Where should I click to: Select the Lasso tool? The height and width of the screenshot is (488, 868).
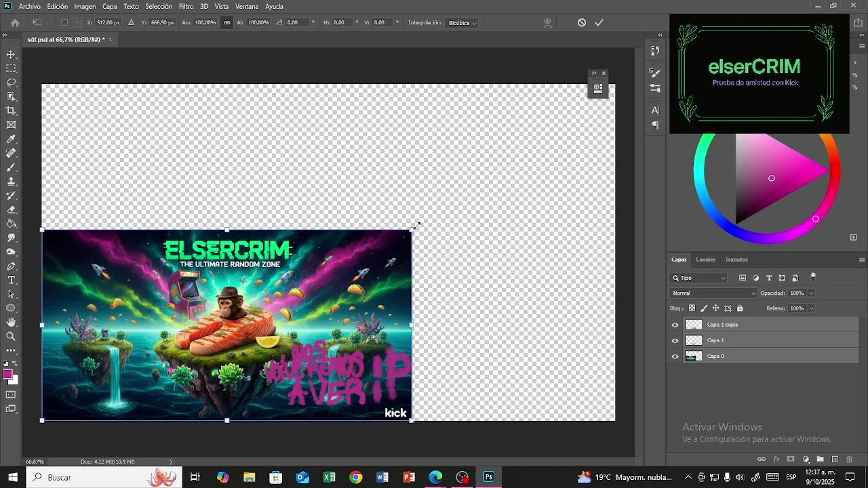[11, 83]
